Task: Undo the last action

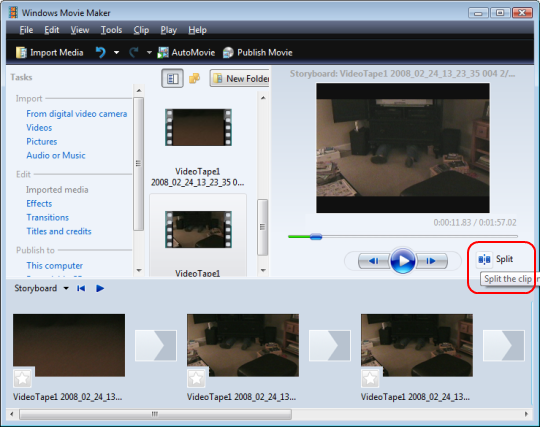Action: click(x=101, y=52)
